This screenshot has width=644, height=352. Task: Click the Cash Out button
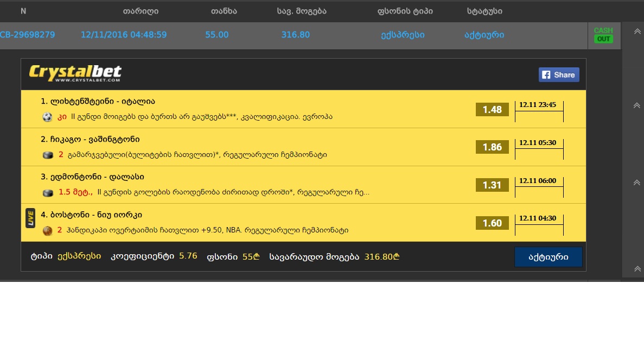(603, 35)
